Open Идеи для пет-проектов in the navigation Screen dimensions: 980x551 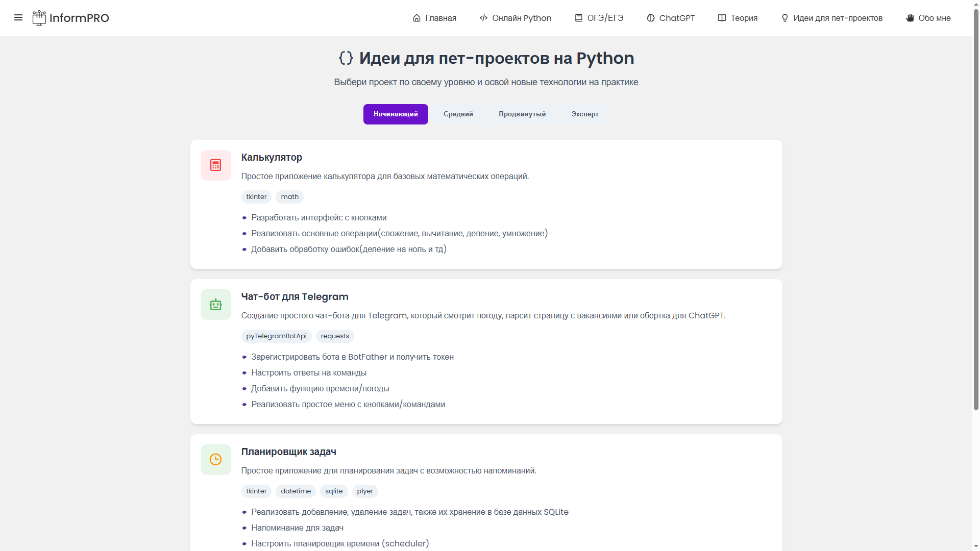(x=832, y=18)
